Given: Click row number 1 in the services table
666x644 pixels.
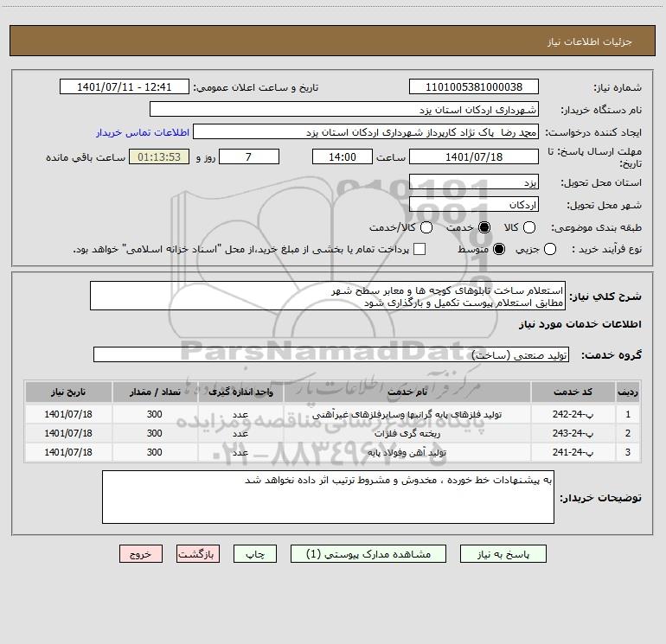Looking at the screenshot, I should tap(628, 414).
